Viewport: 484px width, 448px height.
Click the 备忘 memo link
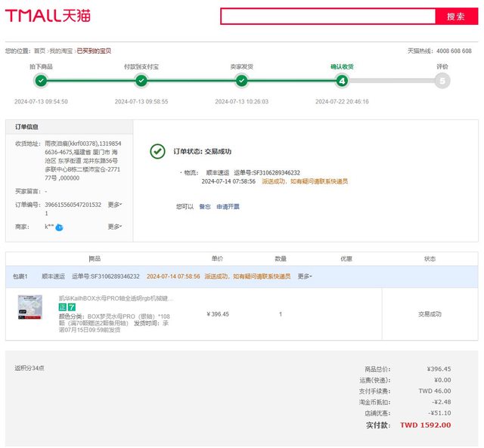coord(205,206)
